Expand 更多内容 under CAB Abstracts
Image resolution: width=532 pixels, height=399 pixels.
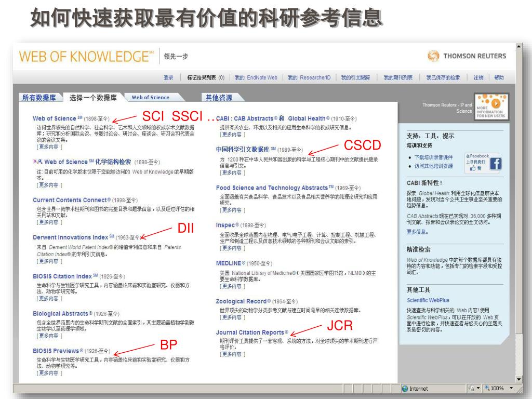tap(232, 135)
